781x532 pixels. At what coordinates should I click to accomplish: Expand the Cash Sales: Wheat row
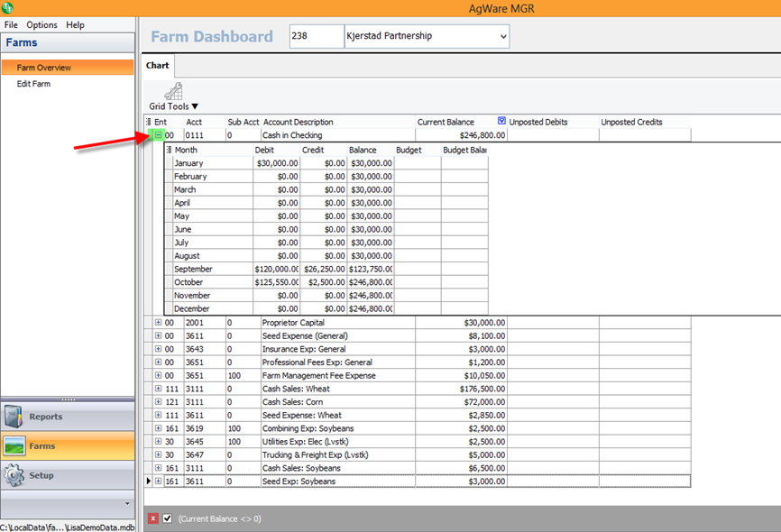coord(158,389)
